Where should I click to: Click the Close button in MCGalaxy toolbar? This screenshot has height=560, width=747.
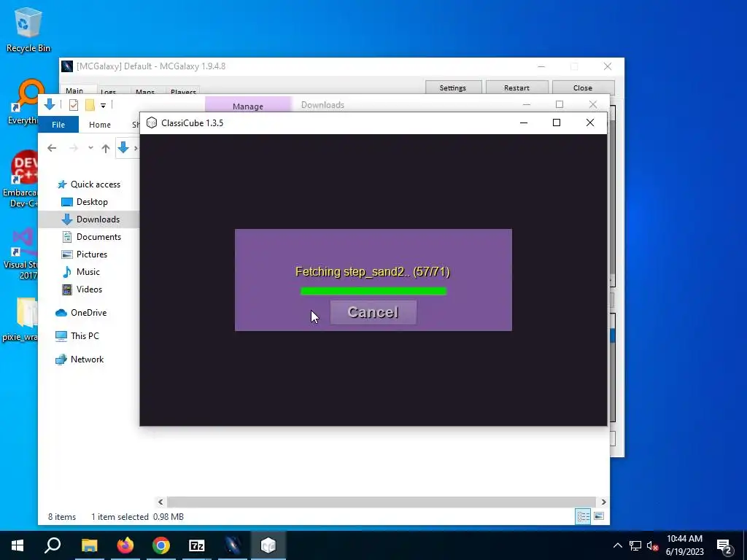click(582, 87)
